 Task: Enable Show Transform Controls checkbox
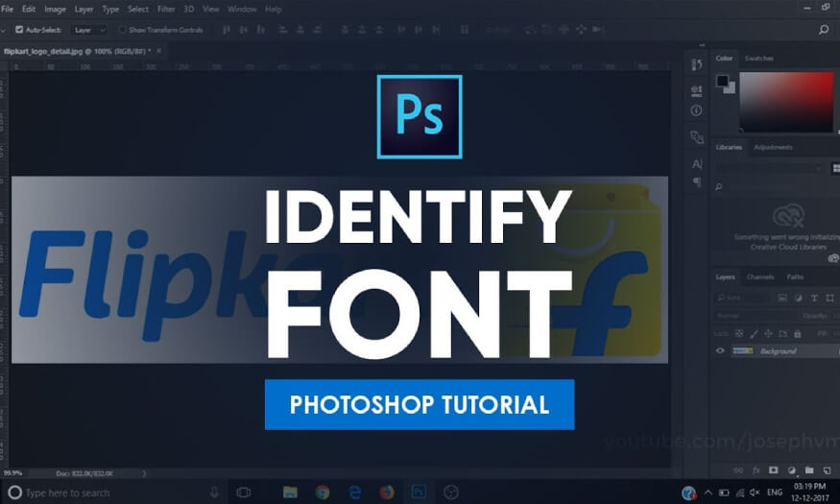(x=122, y=30)
